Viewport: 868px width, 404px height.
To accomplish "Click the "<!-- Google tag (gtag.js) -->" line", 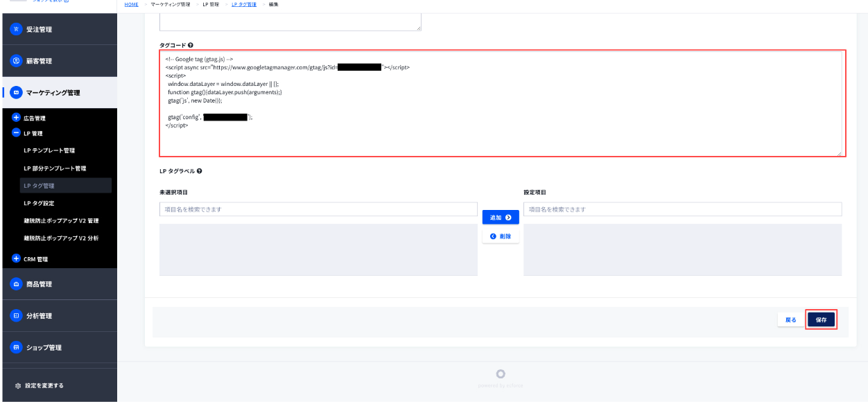I will (x=199, y=60).
